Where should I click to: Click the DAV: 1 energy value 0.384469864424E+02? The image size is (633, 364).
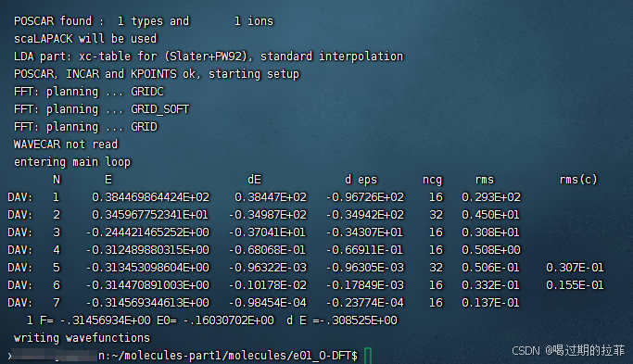(150, 197)
